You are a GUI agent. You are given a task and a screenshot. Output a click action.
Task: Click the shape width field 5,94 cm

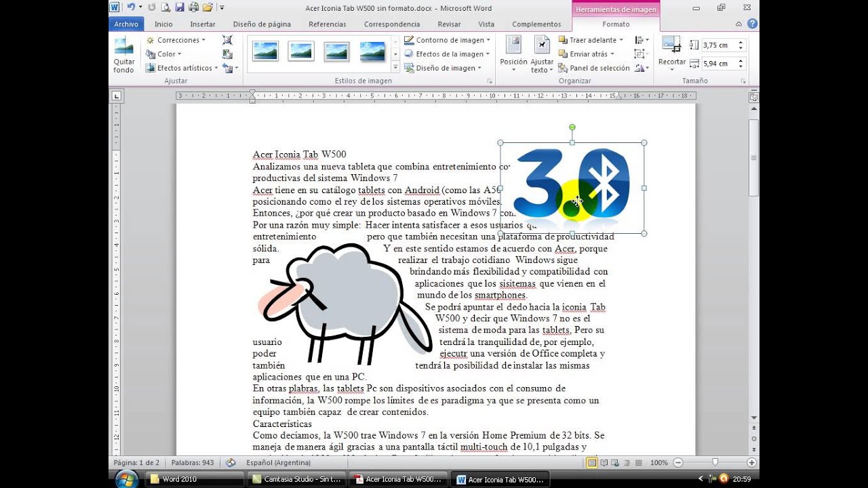tap(723, 64)
